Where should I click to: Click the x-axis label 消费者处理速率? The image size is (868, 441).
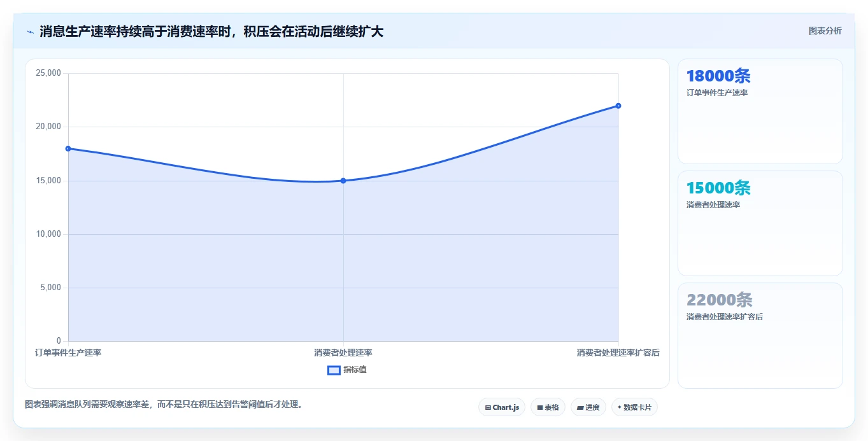tap(343, 353)
